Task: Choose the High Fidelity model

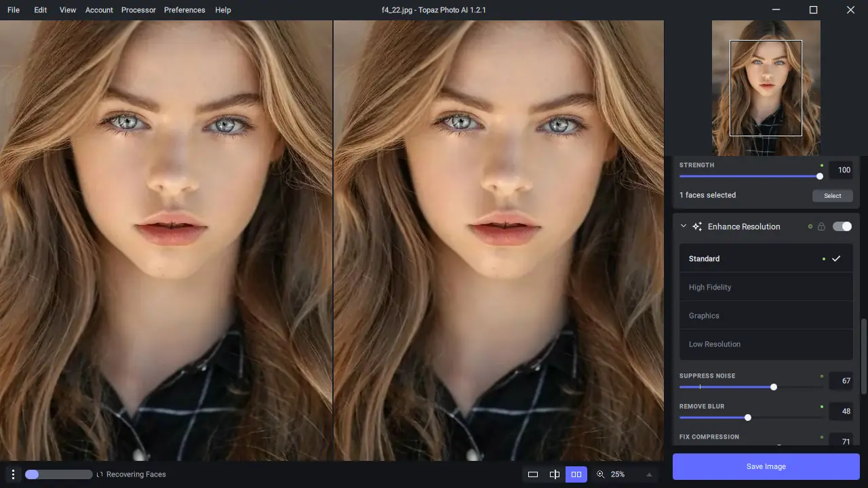Action: (x=766, y=287)
